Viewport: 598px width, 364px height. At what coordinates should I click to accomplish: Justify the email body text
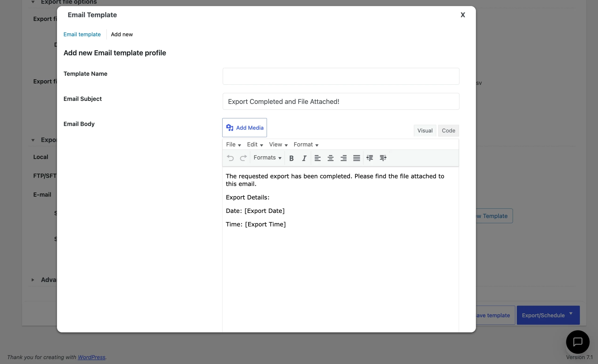356,158
